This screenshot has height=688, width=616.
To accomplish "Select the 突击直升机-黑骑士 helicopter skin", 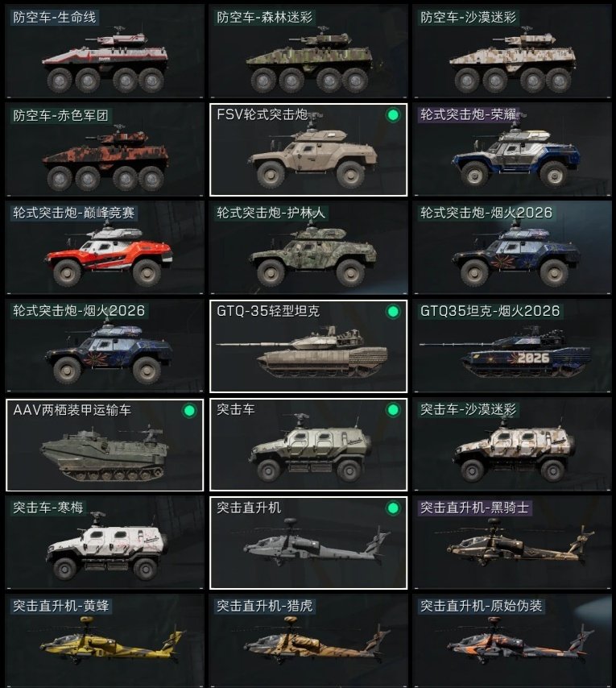I will click(x=512, y=542).
